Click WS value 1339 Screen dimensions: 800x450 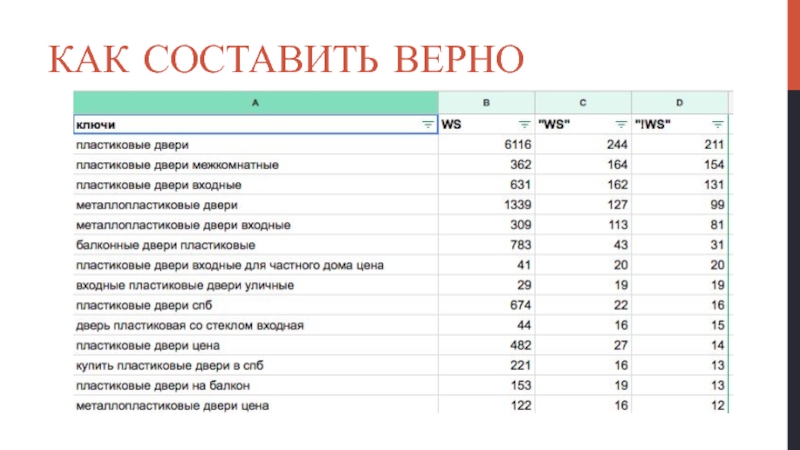518,205
